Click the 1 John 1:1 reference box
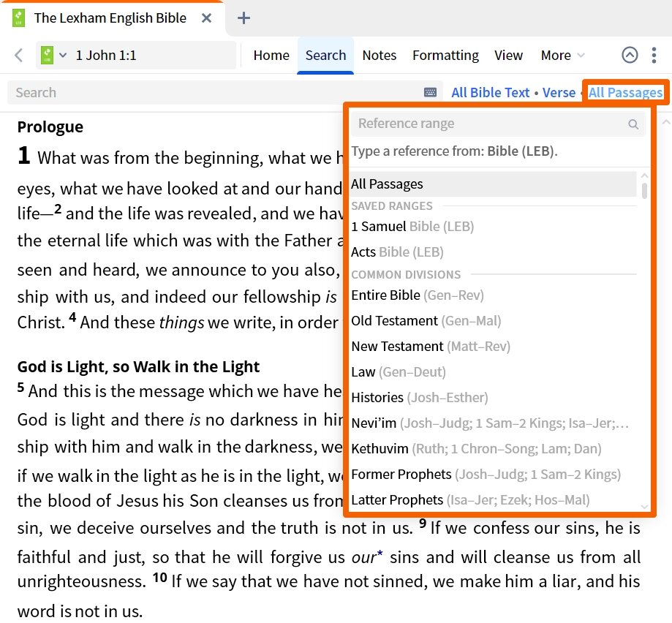 click(136, 56)
